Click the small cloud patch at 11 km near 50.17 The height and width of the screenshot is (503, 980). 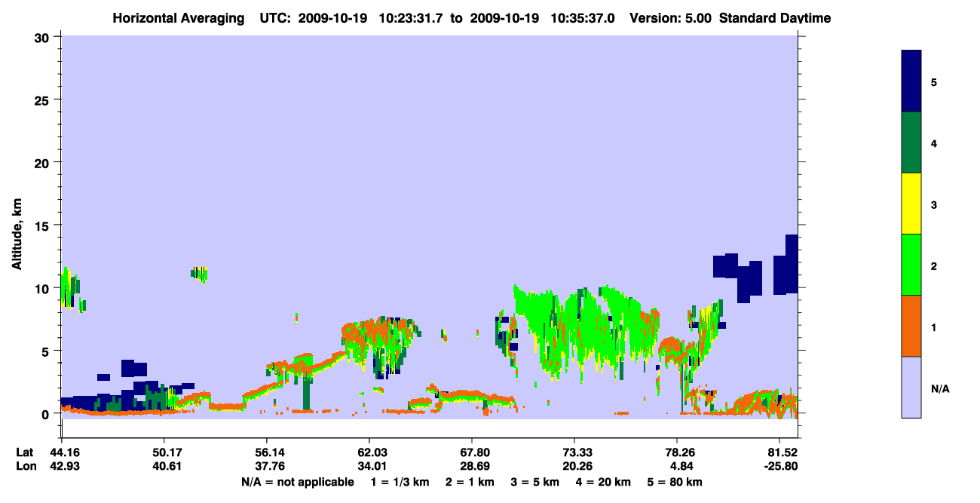(x=199, y=273)
